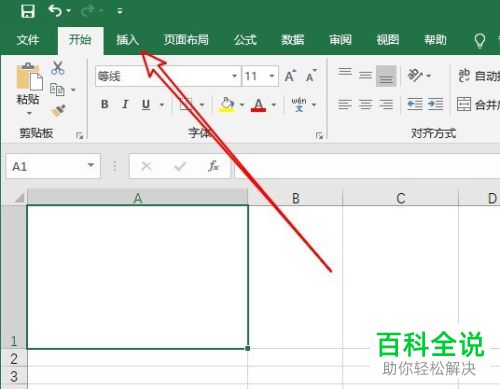The height and width of the screenshot is (389, 500).
Task: Expand the Name Box dropdown arrow
Action: coord(91,165)
